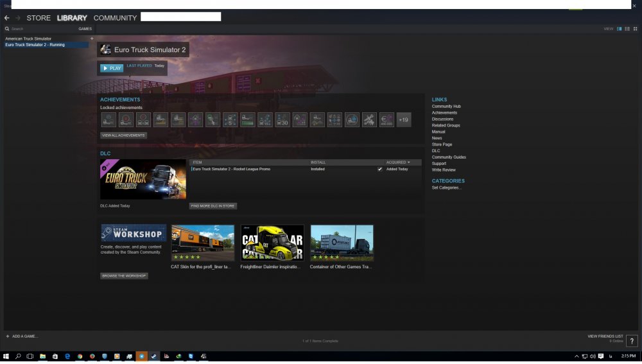Open the GAMES filter dropdown
The width and height of the screenshot is (642, 364).
[85, 29]
